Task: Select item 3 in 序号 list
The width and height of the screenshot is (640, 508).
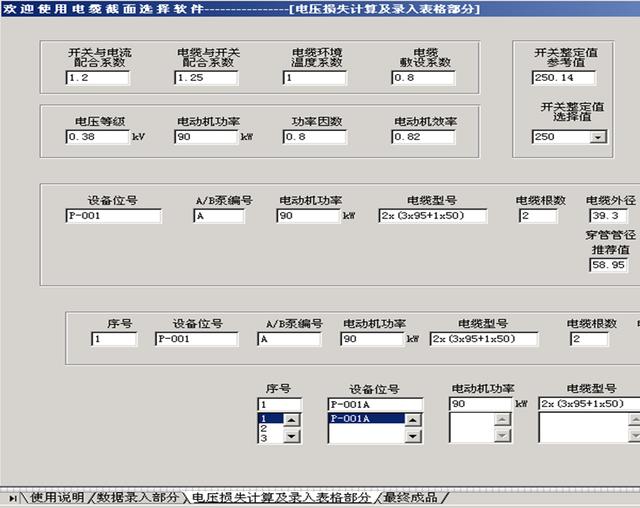Action: (271, 438)
